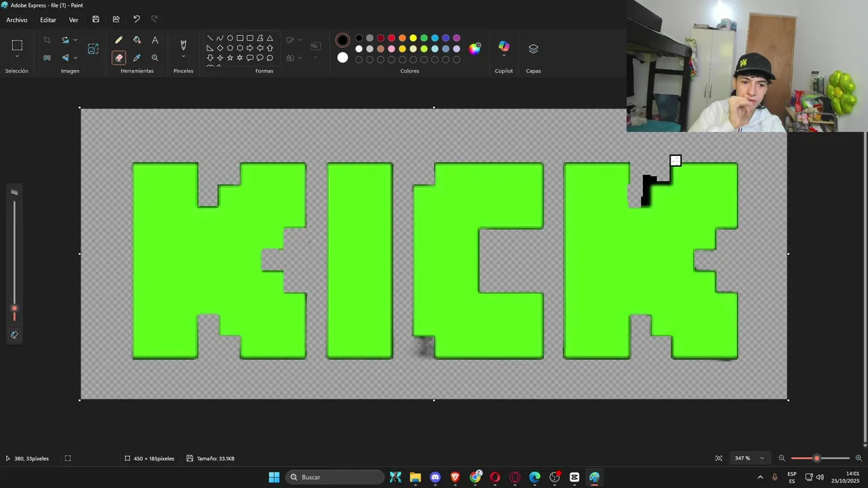The width and height of the screenshot is (868, 488).
Task: Expand the Brushes dropdown
Action: click(183, 57)
